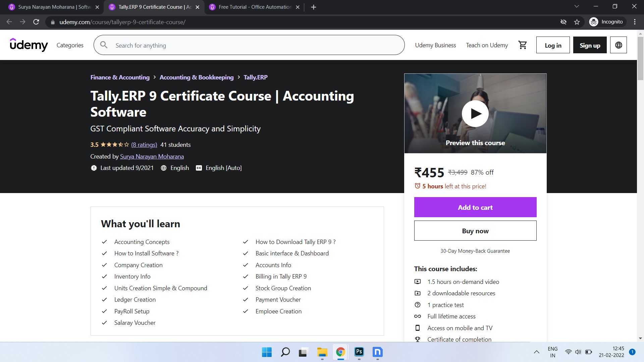Image resolution: width=644 pixels, height=362 pixels.
Task: Click the alarm clock icon near 5 hours left
Action: 418,186
